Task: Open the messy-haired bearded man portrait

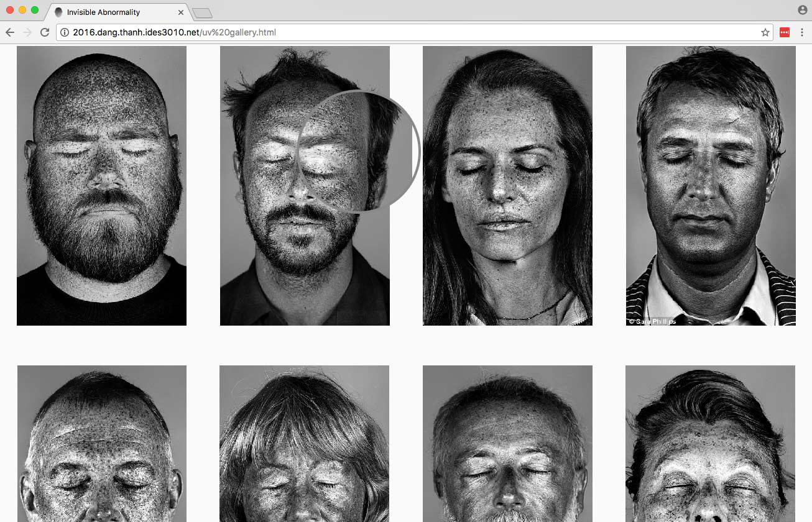Action: coord(305,186)
